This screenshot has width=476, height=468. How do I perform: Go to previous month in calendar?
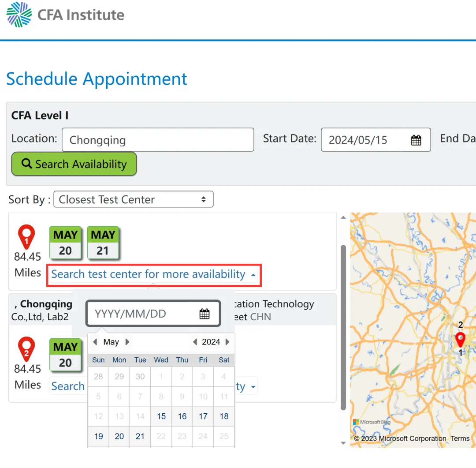click(95, 342)
